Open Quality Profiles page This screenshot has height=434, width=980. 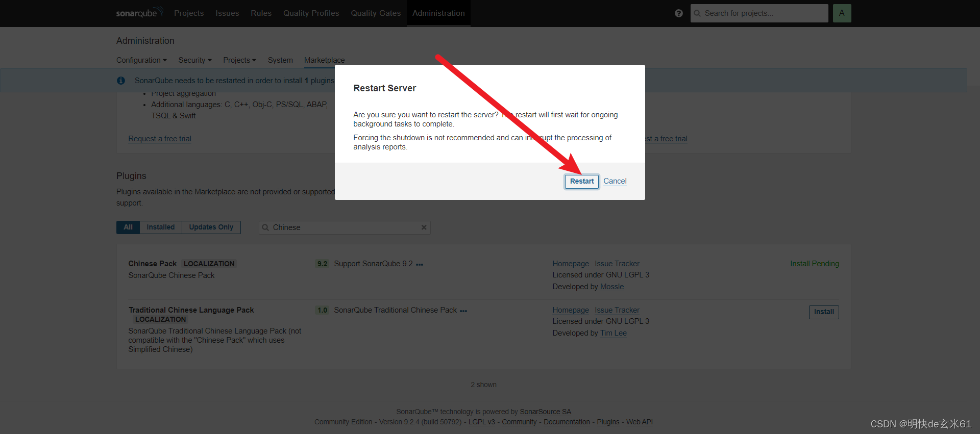pos(311,13)
